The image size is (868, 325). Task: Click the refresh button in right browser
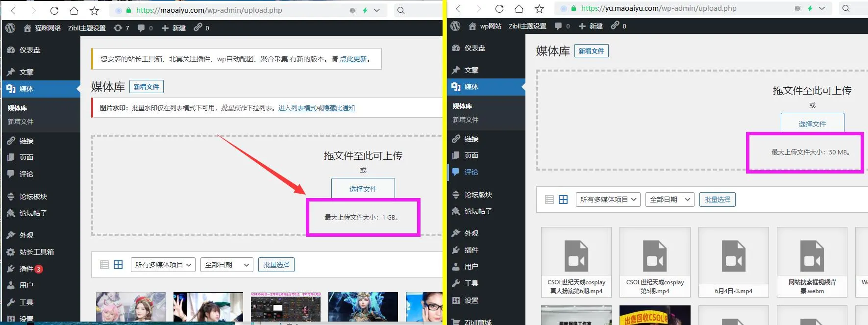click(x=499, y=8)
